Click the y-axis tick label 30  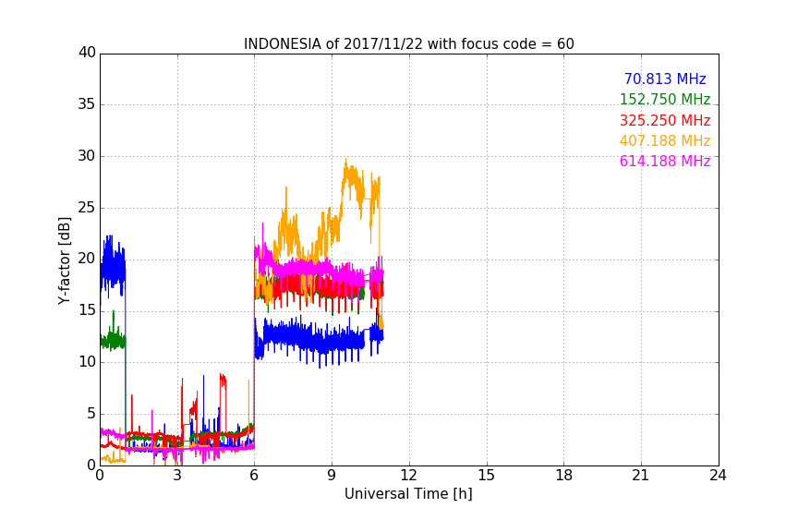pos(87,156)
